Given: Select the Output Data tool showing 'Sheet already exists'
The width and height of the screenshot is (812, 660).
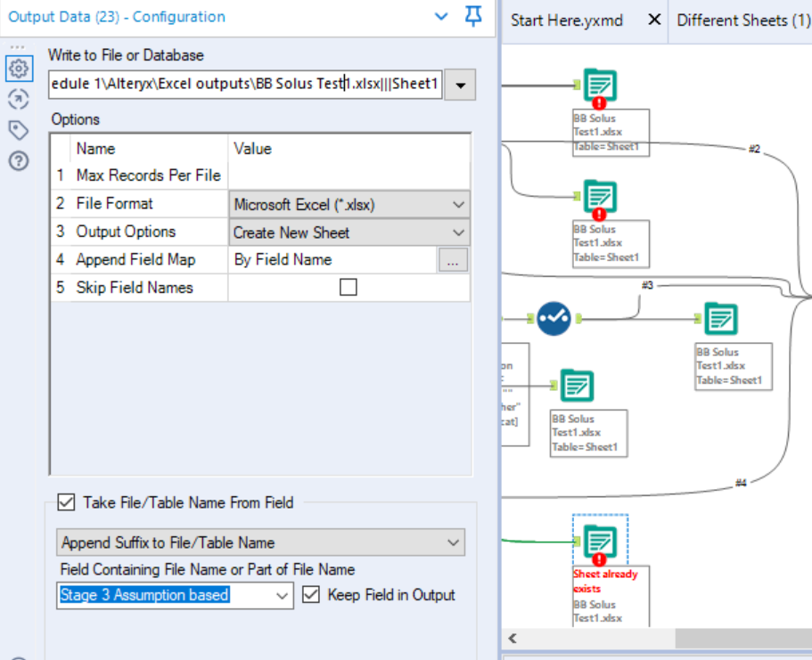Looking at the screenshot, I should pos(599,541).
